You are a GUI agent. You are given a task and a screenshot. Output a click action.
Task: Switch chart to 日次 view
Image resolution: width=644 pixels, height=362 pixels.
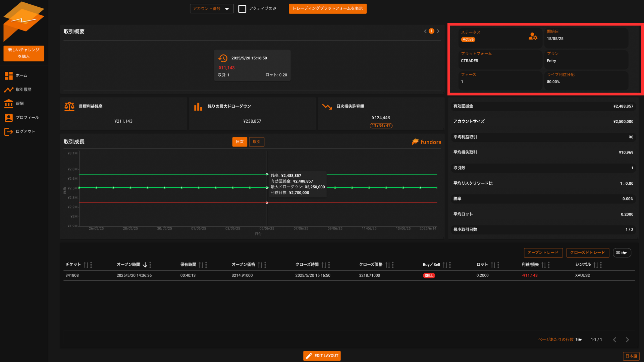click(240, 142)
